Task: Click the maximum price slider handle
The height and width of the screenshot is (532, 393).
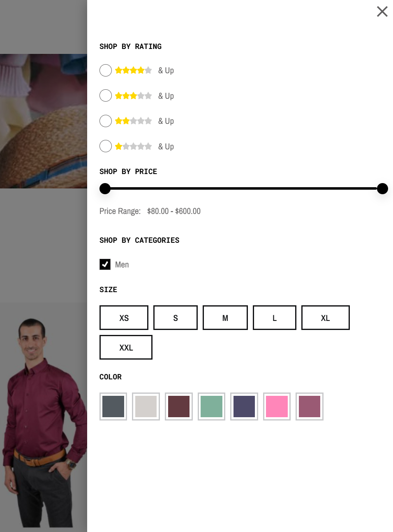Action: coord(383,188)
